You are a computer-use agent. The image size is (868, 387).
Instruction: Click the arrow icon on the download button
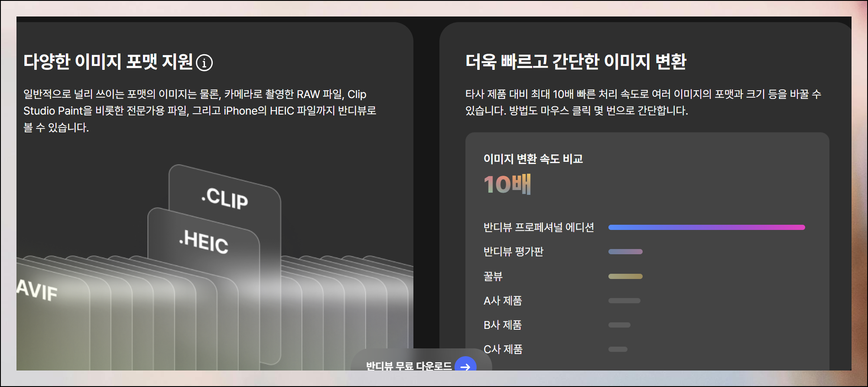465,364
